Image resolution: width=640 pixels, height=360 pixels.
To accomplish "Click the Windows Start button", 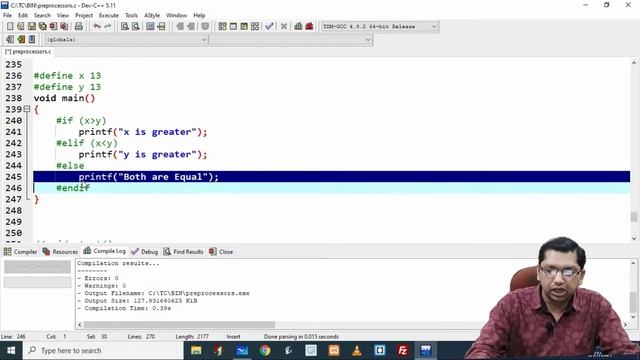I will pyautogui.click(x=11, y=350).
